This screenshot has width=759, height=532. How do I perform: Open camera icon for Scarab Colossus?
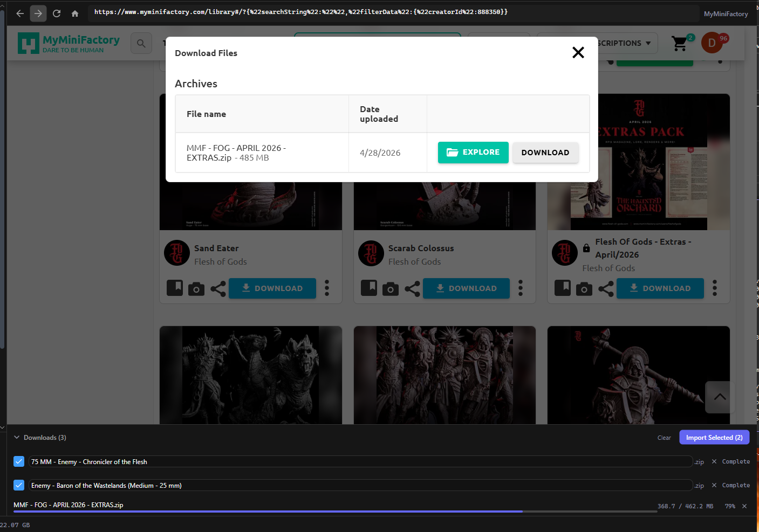[391, 289]
